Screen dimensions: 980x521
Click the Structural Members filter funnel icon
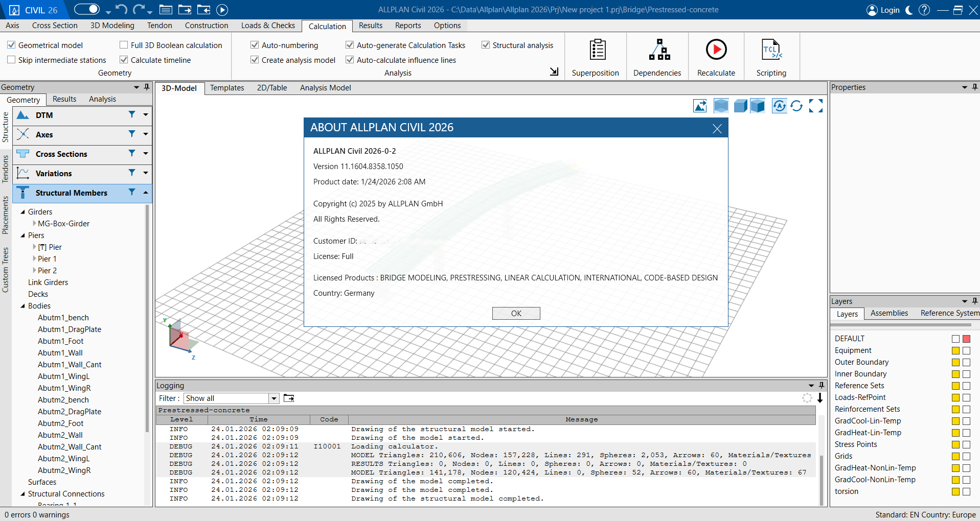tap(132, 192)
